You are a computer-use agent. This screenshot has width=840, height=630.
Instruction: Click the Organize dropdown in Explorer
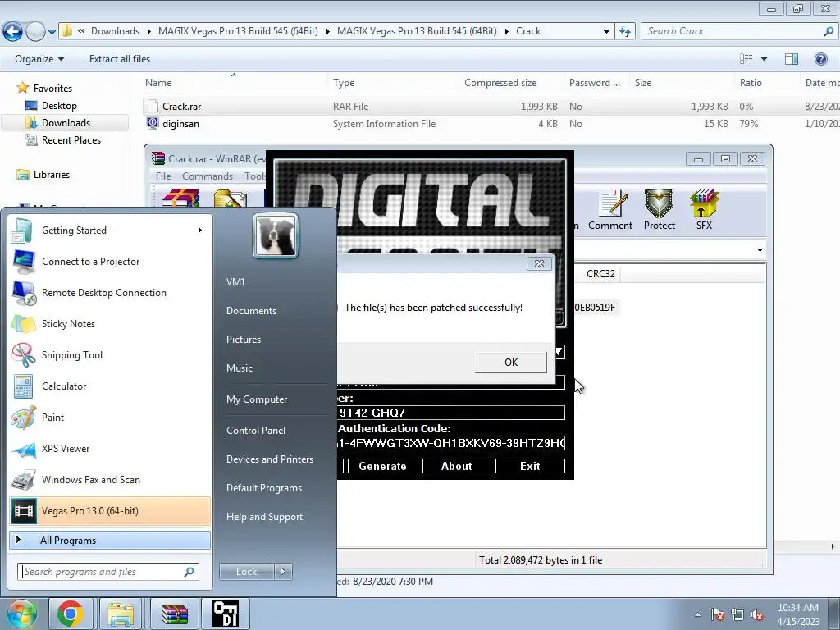[x=39, y=59]
